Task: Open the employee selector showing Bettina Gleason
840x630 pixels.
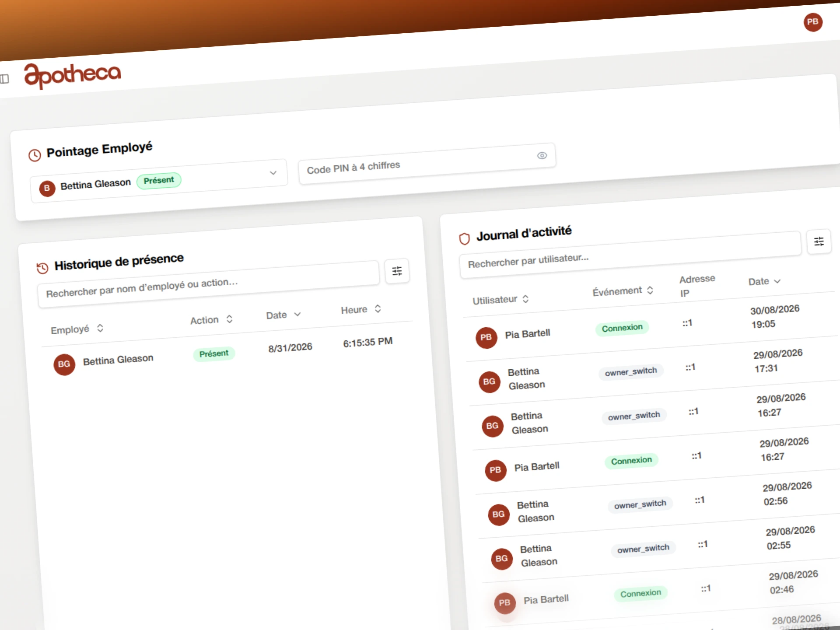Action: (159, 181)
